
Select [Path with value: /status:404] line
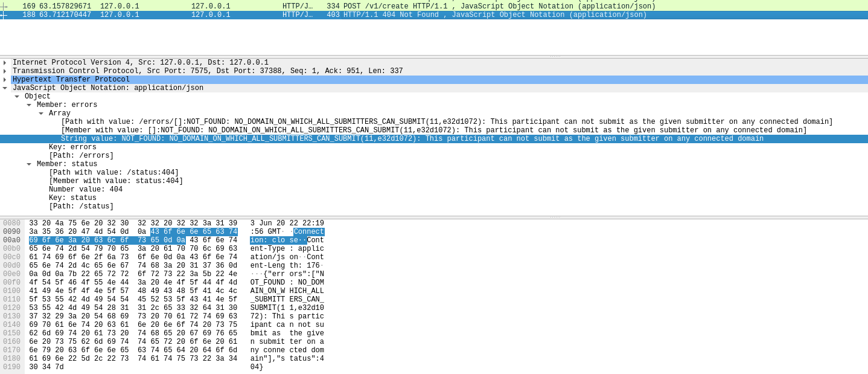point(113,173)
